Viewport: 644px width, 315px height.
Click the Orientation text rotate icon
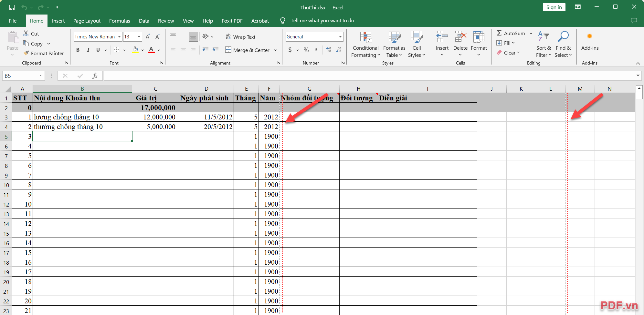(206, 36)
